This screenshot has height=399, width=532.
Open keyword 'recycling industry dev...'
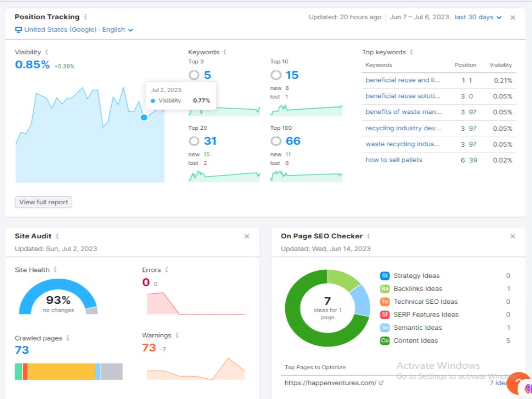pos(403,128)
